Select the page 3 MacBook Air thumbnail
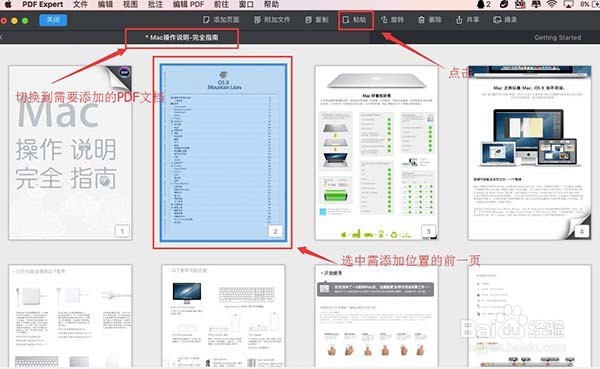 377,153
